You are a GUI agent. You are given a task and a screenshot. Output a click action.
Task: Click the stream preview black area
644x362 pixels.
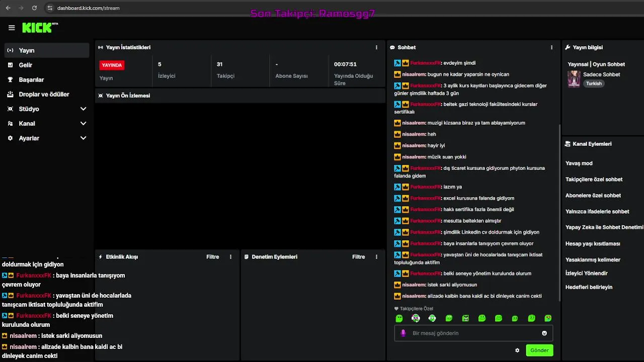[240, 176]
